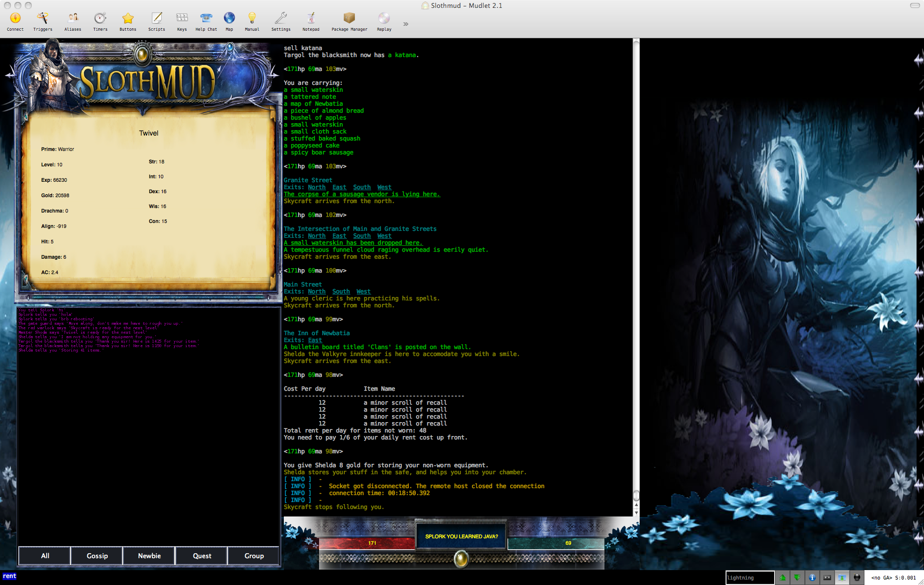The width and height of the screenshot is (924, 585).
Task: Click South exit under Granite Street
Action: point(362,187)
